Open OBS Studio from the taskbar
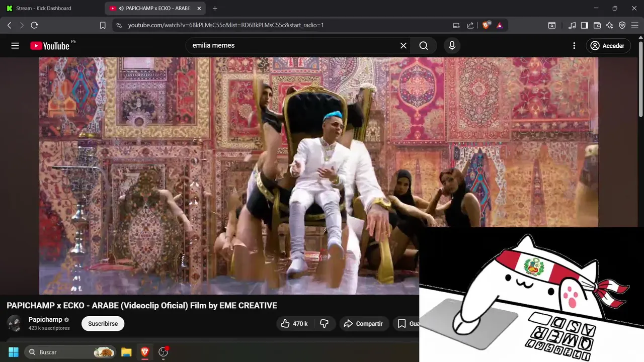 tap(164, 352)
